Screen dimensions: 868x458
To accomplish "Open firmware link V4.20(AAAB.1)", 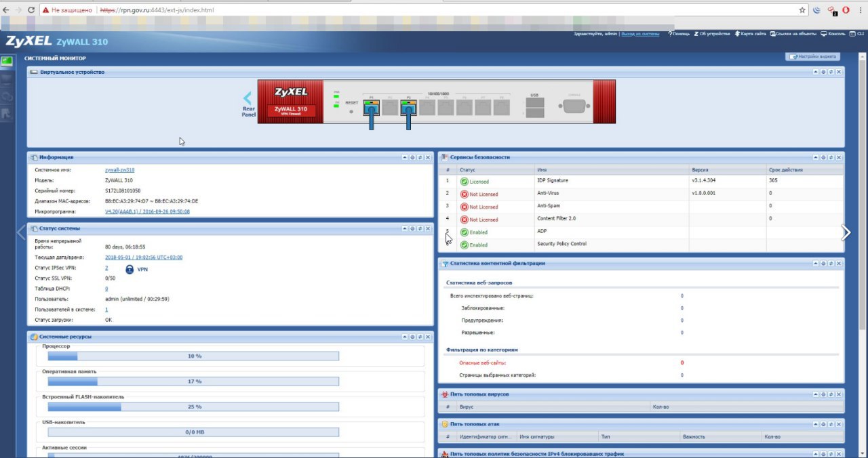I will click(147, 211).
